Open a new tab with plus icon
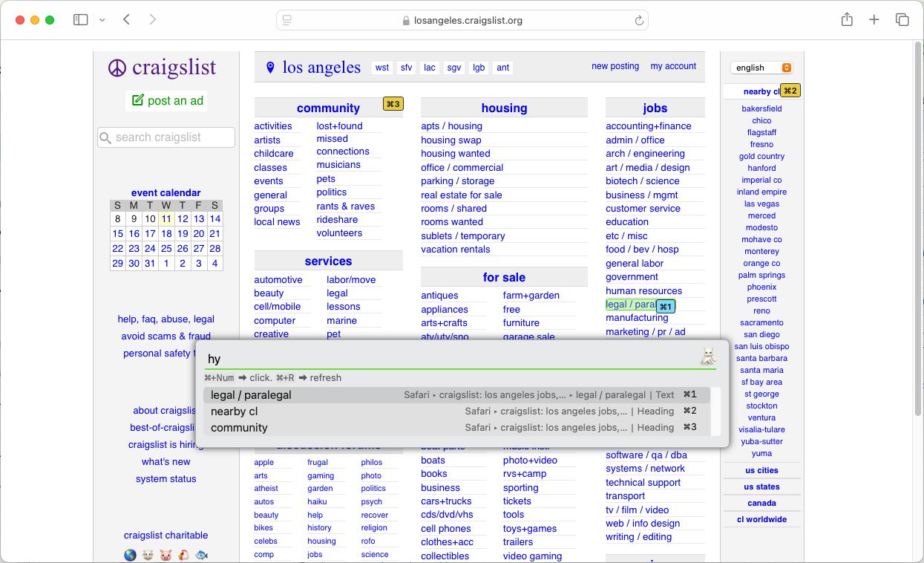This screenshot has width=924, height=563. 874,20
